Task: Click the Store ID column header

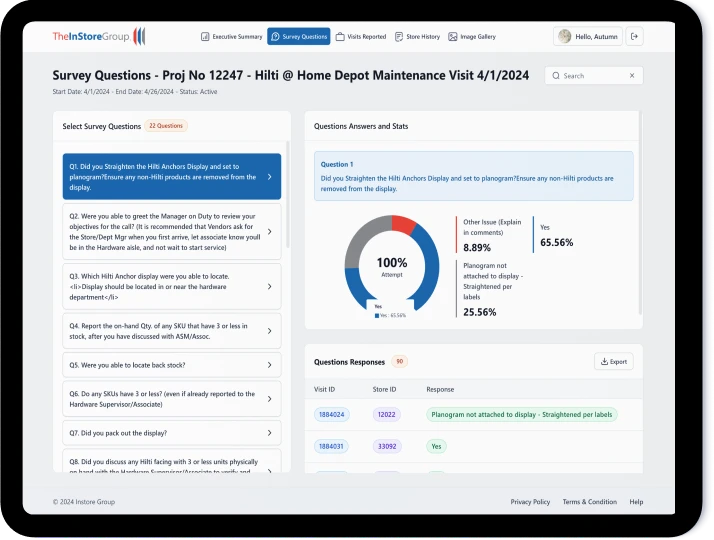Action: coord(384,389)
